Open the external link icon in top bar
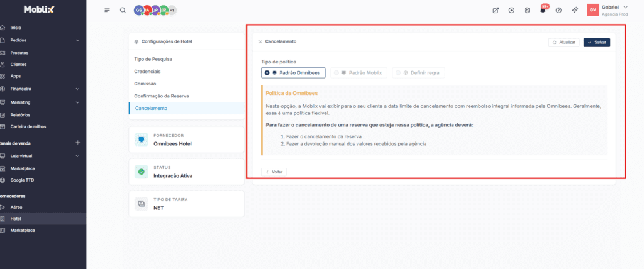This screenshot has width=644, height=269. (496, 10)
